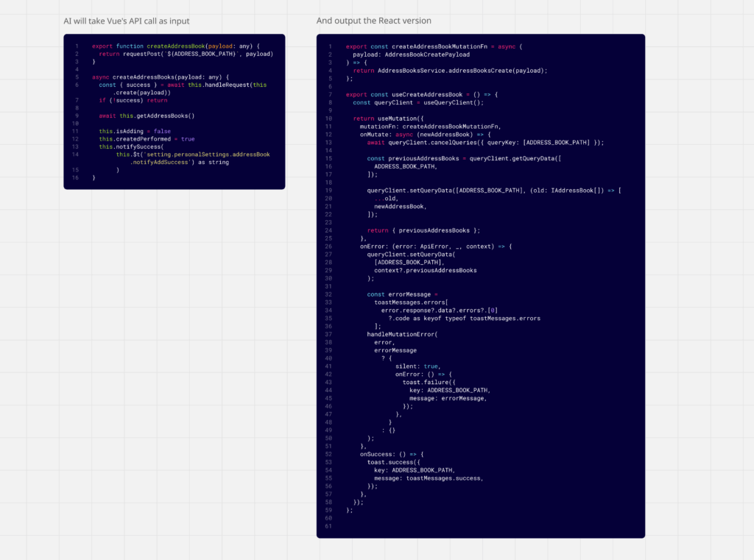
Task: Click the "toastMessages.errors[" line
Action: tap(411, 302)
